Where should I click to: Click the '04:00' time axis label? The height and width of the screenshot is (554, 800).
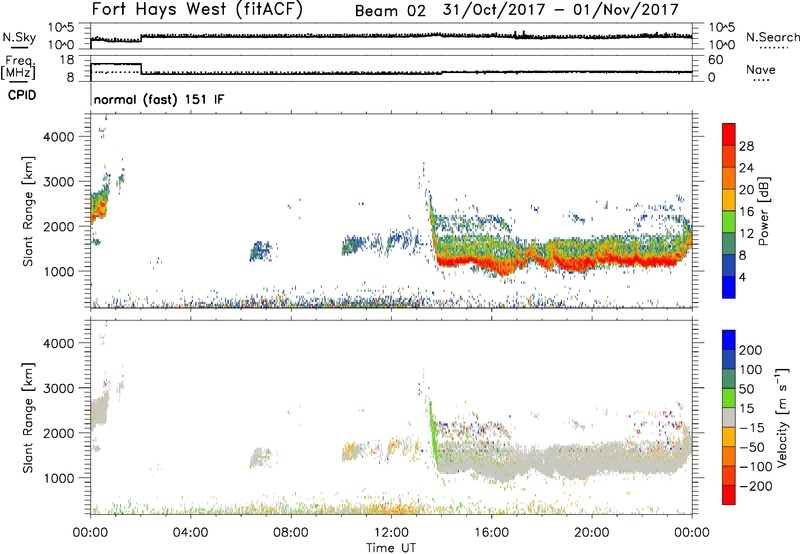pos(190,533)
